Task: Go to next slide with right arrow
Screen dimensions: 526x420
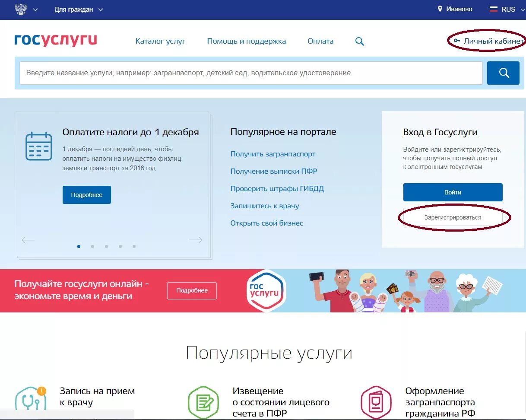Action: (x=196, y=240)
